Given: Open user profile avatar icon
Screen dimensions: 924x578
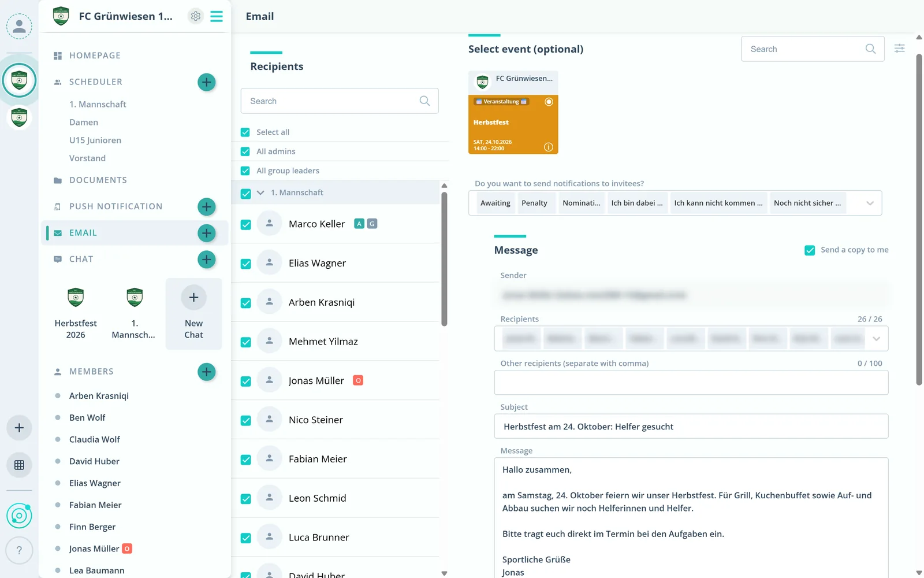Looking at the screenshot, I should (x=19, y=26).
